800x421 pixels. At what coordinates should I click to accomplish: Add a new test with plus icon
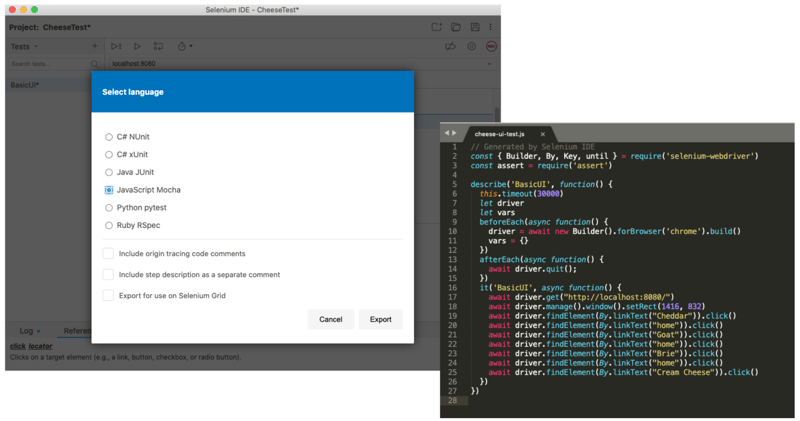94,46
